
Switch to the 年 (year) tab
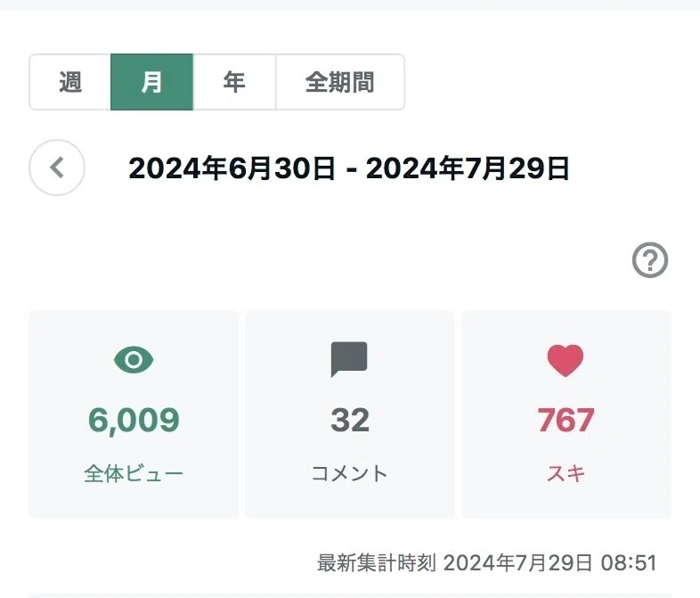tap(234, 82)
